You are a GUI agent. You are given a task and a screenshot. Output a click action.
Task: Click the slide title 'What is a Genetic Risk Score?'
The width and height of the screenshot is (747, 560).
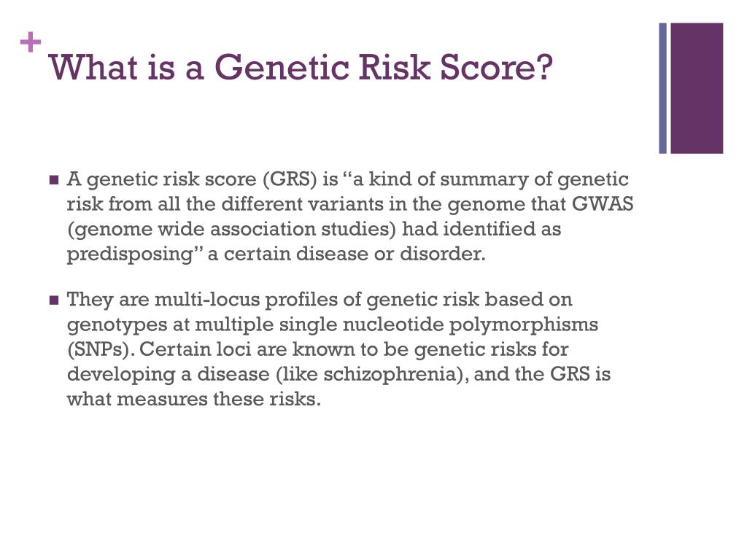(x=301, y=66)
